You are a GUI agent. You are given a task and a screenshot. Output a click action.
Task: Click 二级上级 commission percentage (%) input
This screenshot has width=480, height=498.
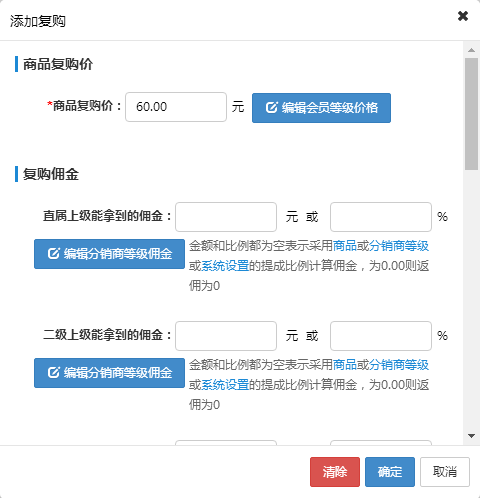[x=381, y=336]
